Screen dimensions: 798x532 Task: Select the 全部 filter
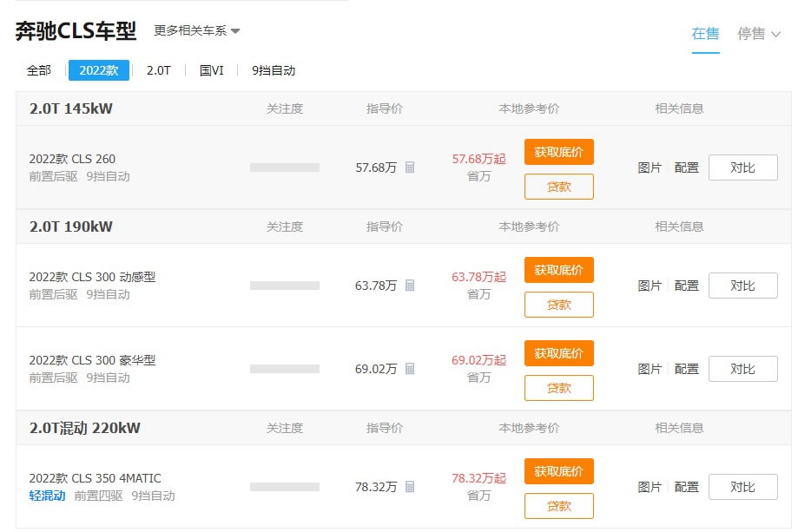click(x=39, y=70)
